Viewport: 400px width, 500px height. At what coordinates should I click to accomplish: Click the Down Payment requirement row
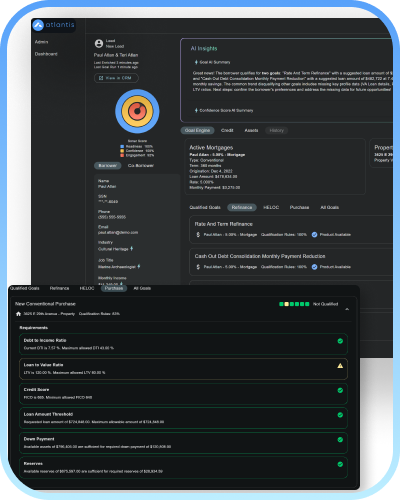183,443
